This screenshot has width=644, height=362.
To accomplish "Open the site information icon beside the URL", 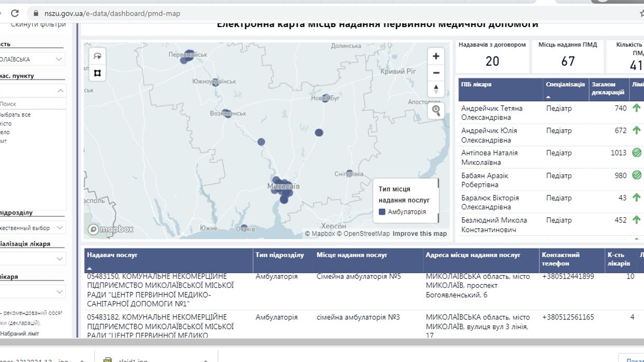I will 35,14.
